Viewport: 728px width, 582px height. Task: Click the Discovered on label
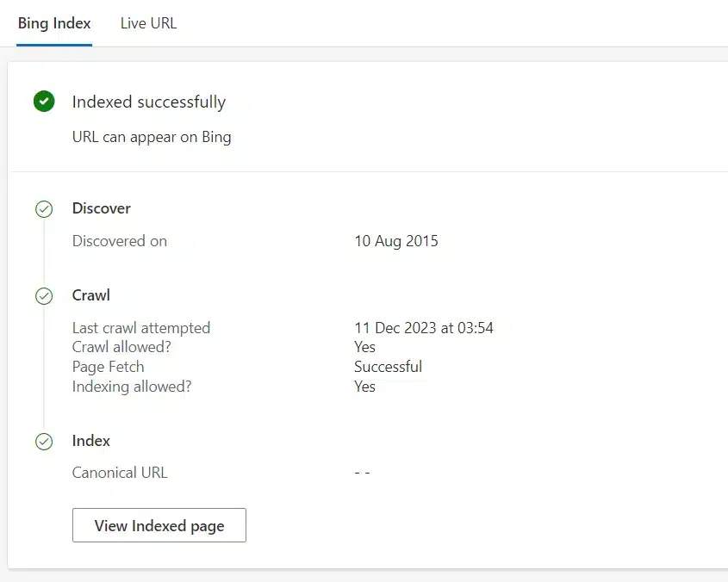click(119, 241)
